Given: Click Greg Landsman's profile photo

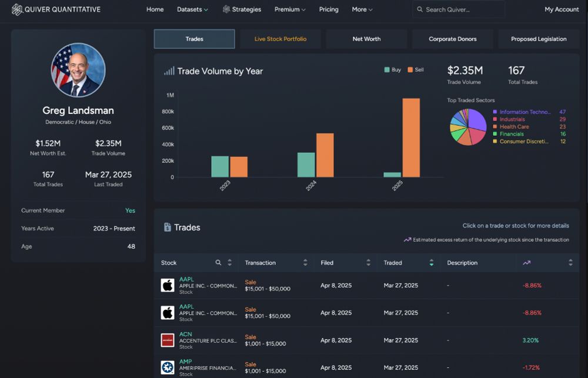Looking at the screenshot, I should click(78, 70).
